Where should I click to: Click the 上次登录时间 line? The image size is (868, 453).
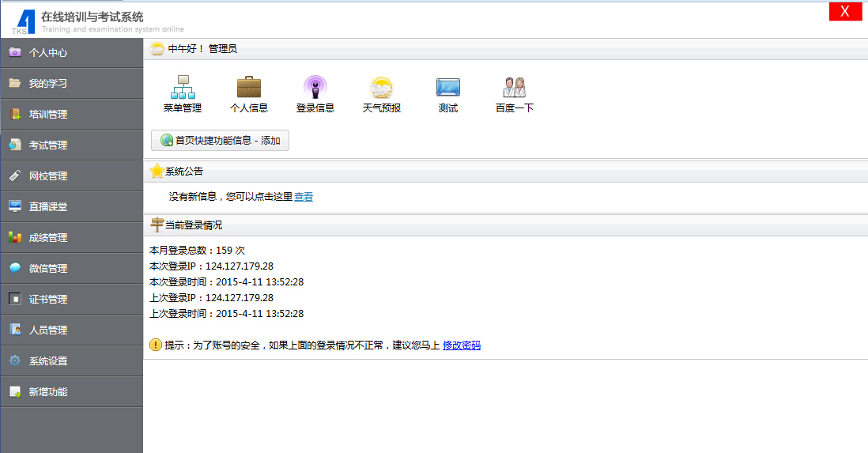(226, 313)
